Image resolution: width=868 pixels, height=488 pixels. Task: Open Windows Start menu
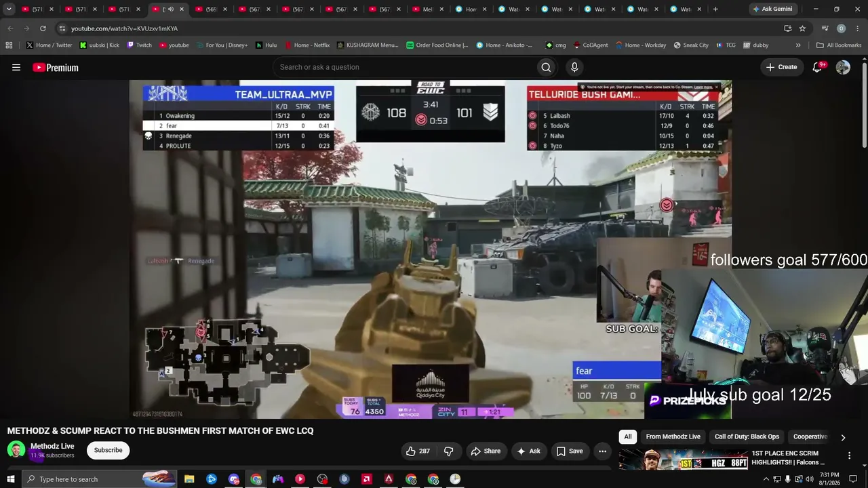(10, 479)
